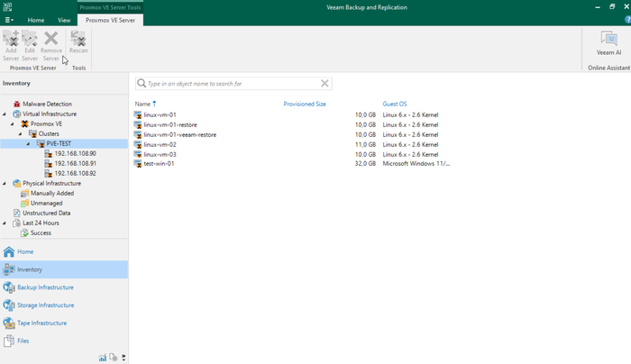Open the main application menu dropdown
The width and height of the screenshot is (631, 364).
[x=9, y=20]
